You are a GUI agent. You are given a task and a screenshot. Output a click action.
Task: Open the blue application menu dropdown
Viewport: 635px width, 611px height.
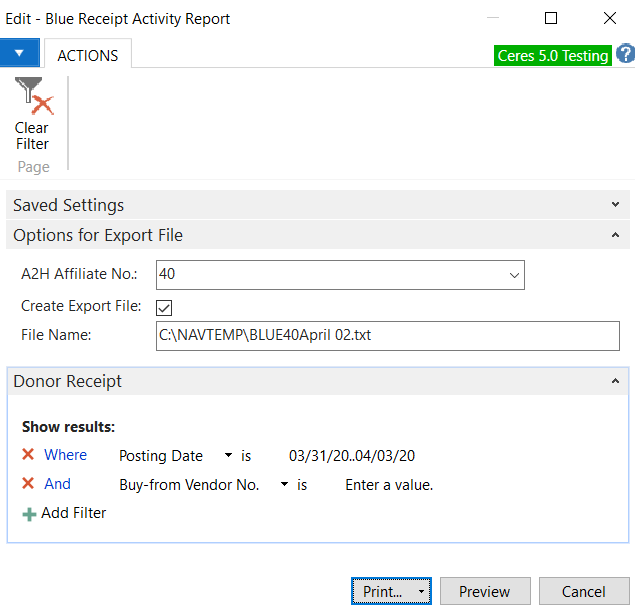tap(20, 54)
